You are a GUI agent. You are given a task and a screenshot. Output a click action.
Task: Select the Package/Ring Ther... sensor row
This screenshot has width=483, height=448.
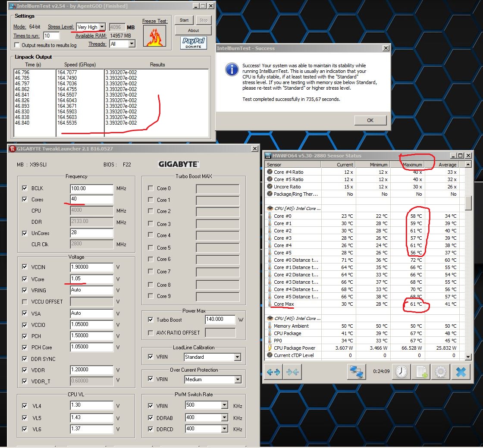[362, 194]
